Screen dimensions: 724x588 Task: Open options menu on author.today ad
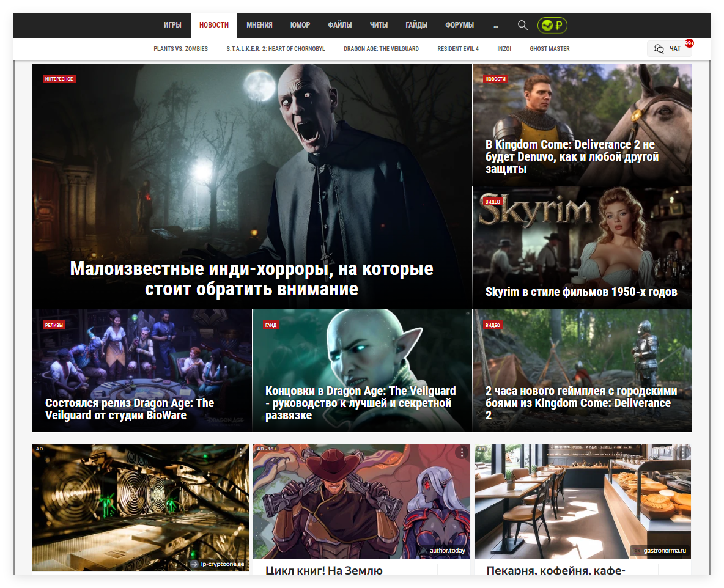coord(462,452)
